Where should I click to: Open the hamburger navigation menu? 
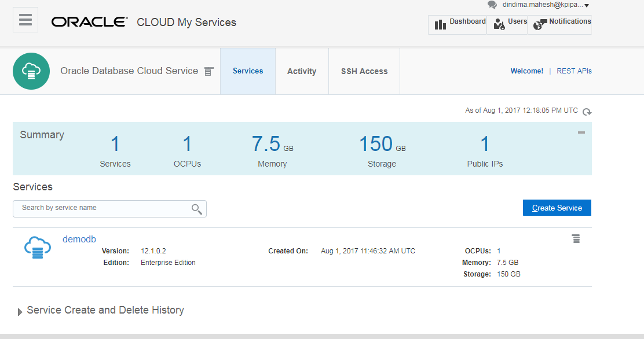click(x=25, y=20)
